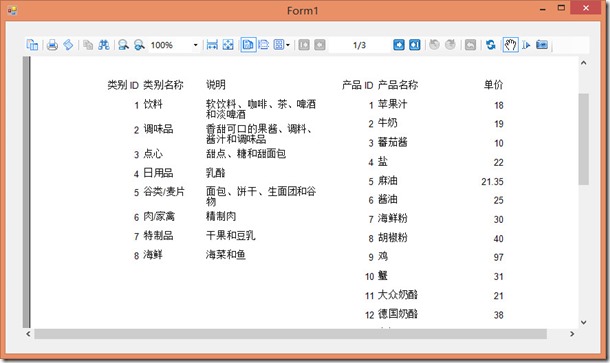Click the horizontal scrollbar left arrow

(x=28, y=334)
